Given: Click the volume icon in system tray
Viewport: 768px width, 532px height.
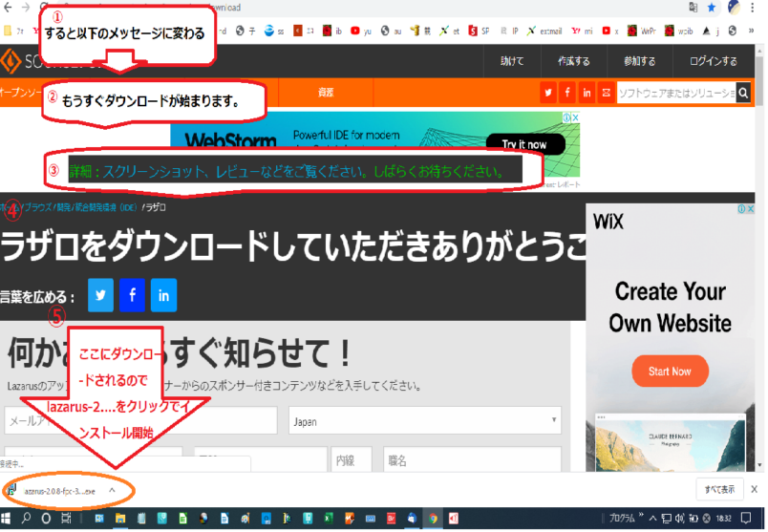Looking at the screenshot, I should pos(680,519).
